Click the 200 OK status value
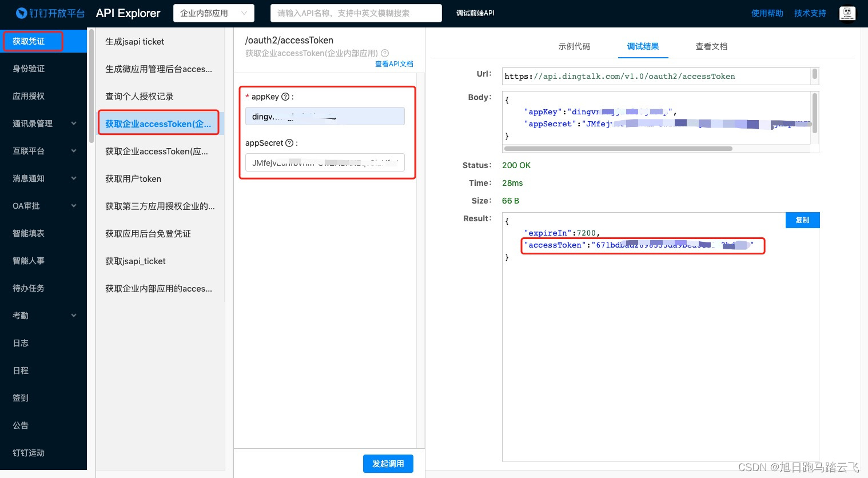Viewport: 868px width, 478px height. (516, 165)
